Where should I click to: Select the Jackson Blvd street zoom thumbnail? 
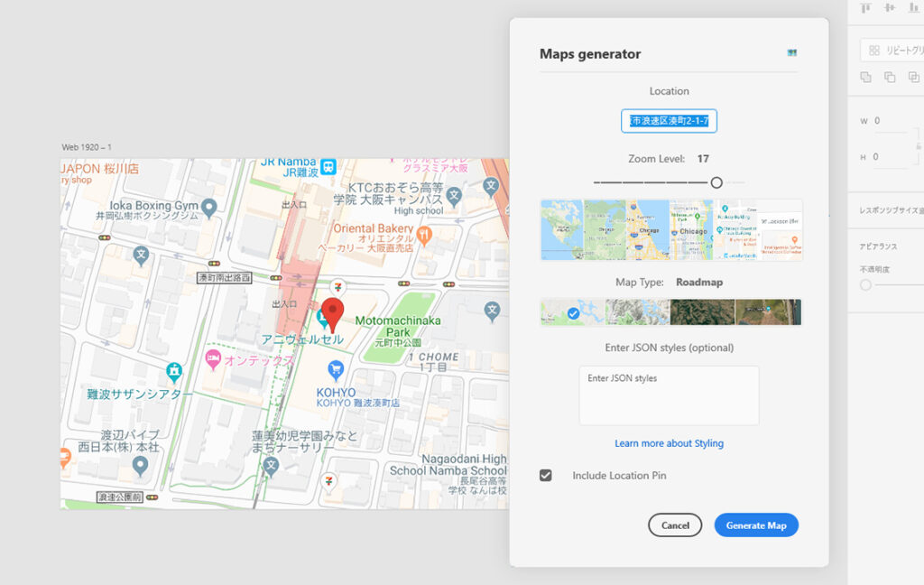[x=780, y=230]
